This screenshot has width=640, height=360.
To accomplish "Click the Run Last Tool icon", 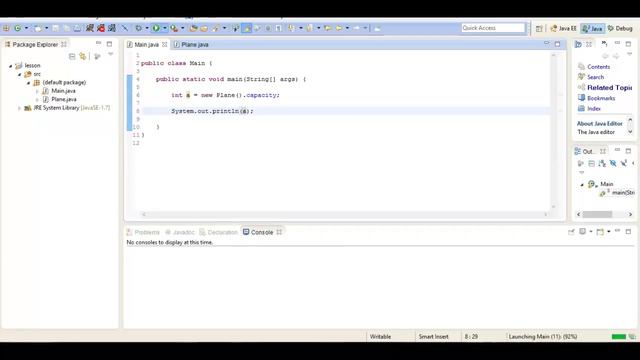I will [x=174, y=28].
